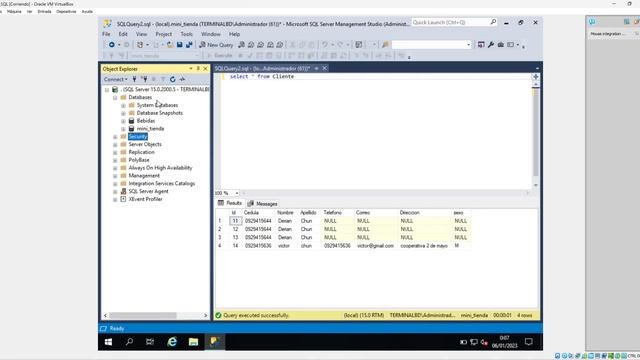Switch to the Results tab
640x360 pixels.
click(x=230, y=203)
